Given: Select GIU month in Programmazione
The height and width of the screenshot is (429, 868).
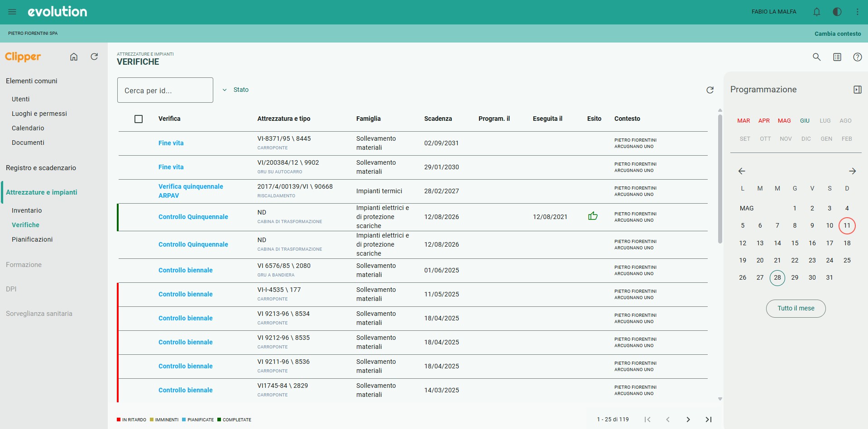Looking at the screenshot, I should coord(805,121).
